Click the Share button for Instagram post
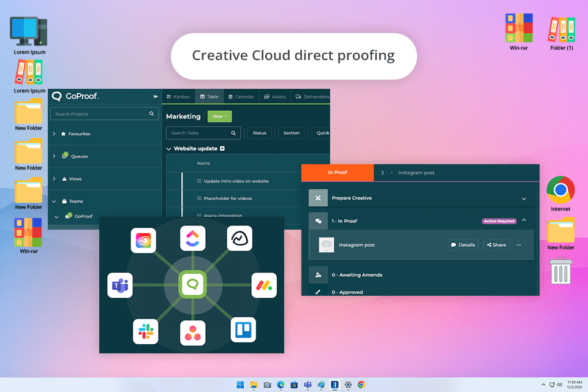 (x=497, y=245)
